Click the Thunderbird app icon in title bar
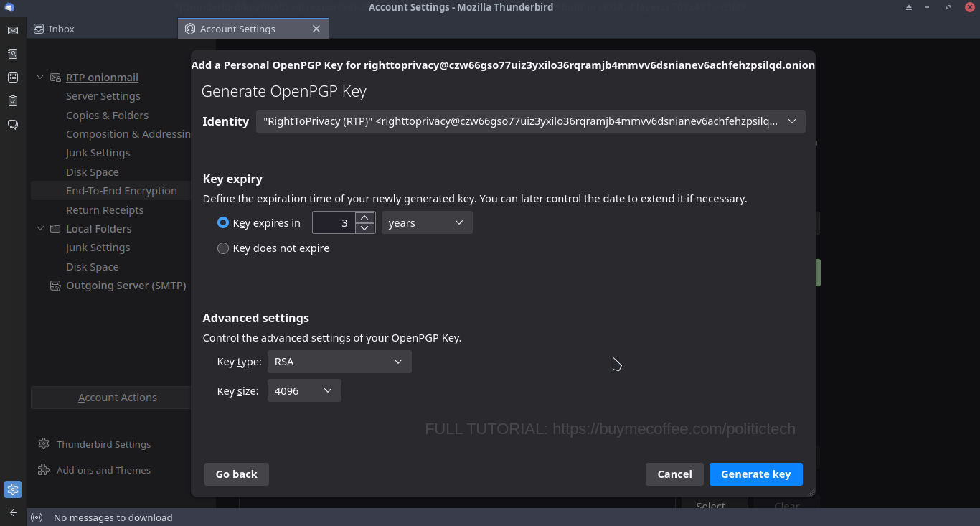The width and height of the screenshot is (980, 526). (9, 7)
